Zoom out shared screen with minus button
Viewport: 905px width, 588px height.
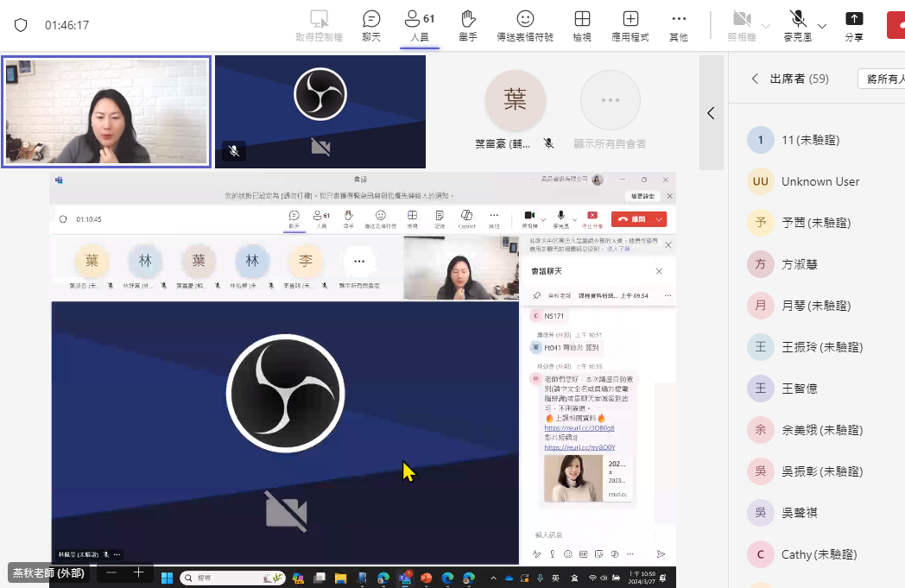tap(111, 572)
